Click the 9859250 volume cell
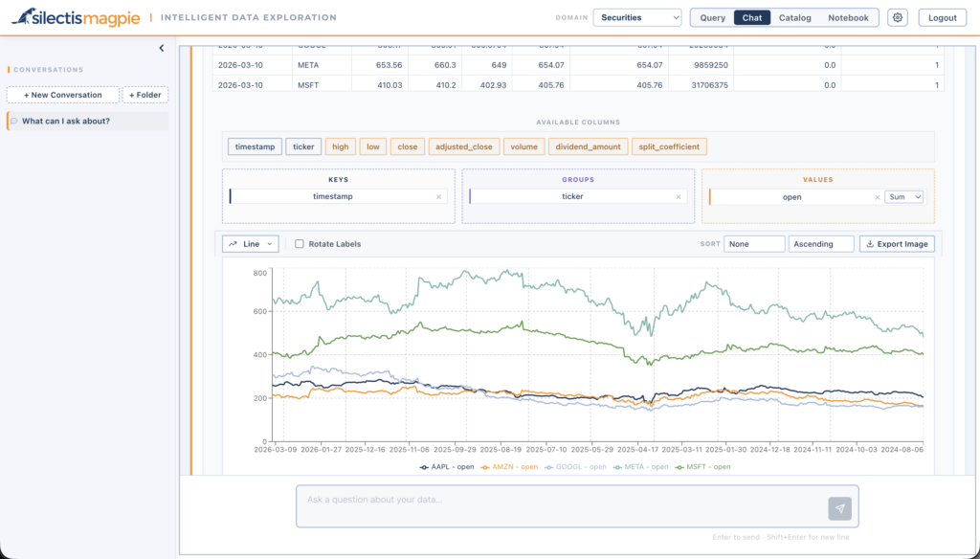The width and height of the screenshot is (980, 559). [701, 65]
